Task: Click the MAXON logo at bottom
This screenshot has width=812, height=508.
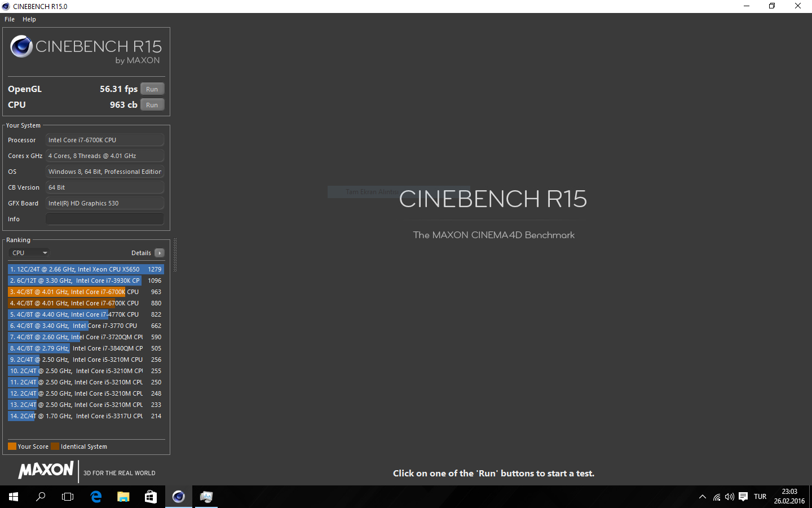Action: [x=46, y=470]
